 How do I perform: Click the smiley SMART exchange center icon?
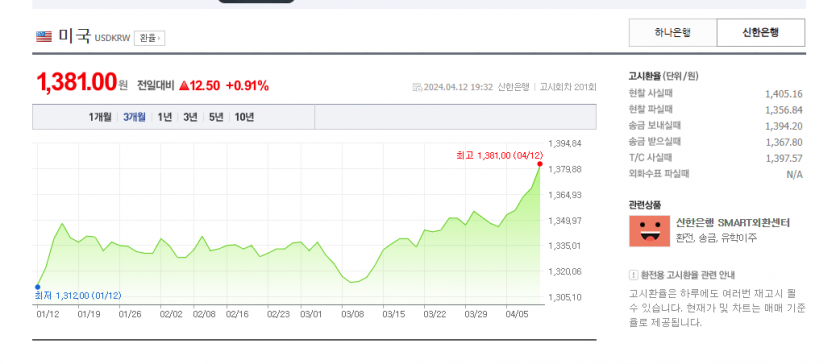649,231
